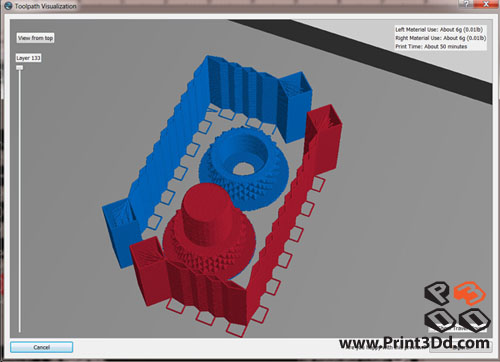Click the tall red corner tower
Viewport: 500px width, 362px height.
pyautogui.click(x=324, y=140)
